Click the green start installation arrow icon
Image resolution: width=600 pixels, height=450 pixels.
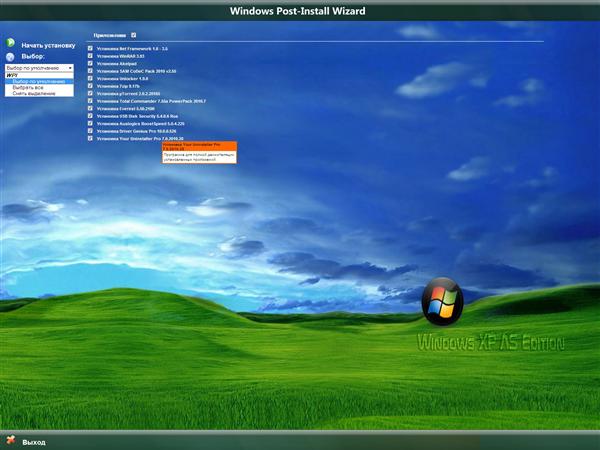[10, 42]
